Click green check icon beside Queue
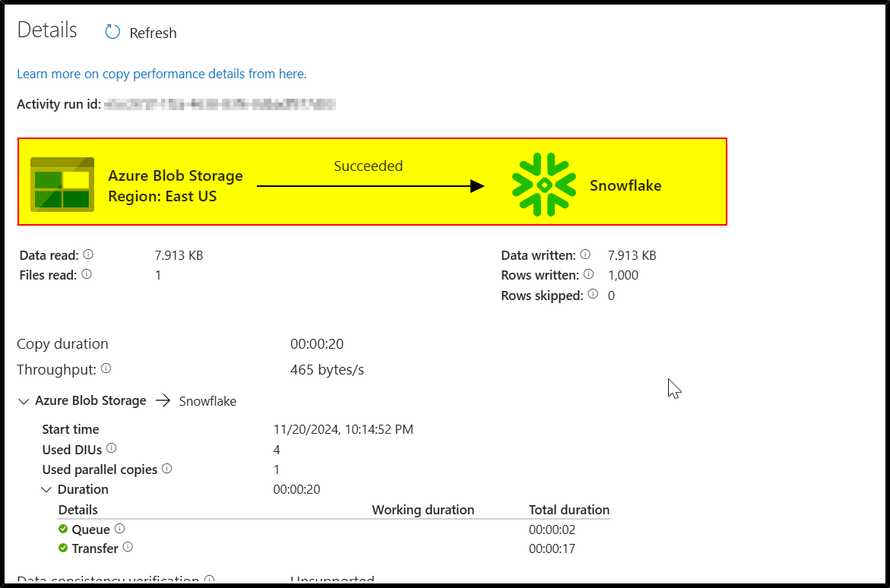 coord(63,529)
